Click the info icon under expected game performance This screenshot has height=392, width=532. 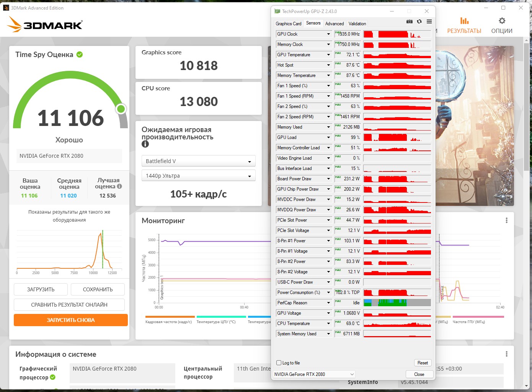click(x=145, y=144)
